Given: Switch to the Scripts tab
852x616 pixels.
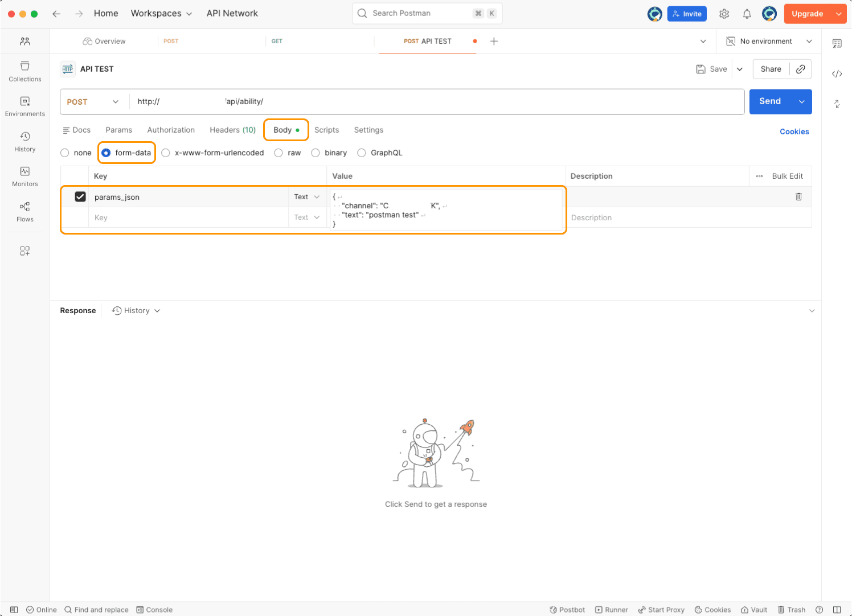Looking at the screenshot, I should point(326,130).
